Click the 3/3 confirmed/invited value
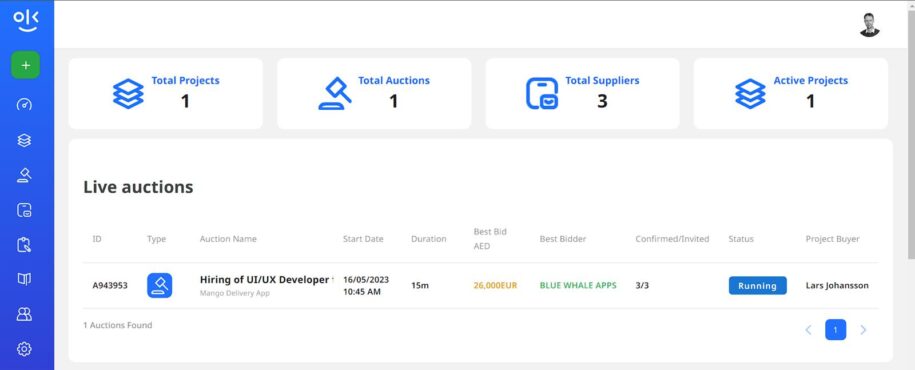Image resolution: width=915 pixels, height=370 pixels. (642, 285)
